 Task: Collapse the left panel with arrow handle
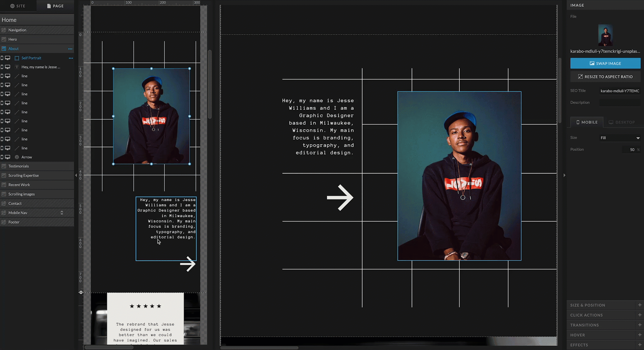76,175
